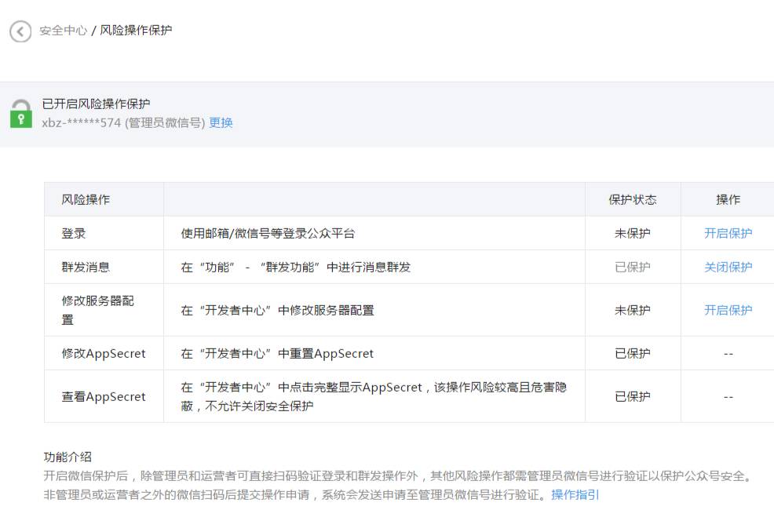Click the 完整显示AppSecret description text
Screen dimensions: 774x532
[x=374, y=397]
